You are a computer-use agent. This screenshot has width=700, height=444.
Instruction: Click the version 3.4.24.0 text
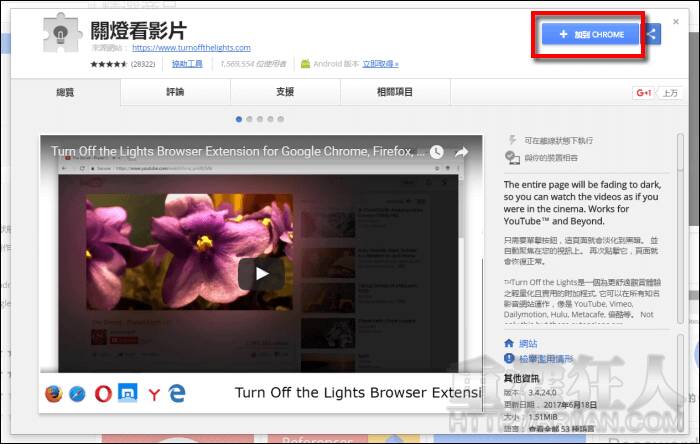tap(542, 393)
